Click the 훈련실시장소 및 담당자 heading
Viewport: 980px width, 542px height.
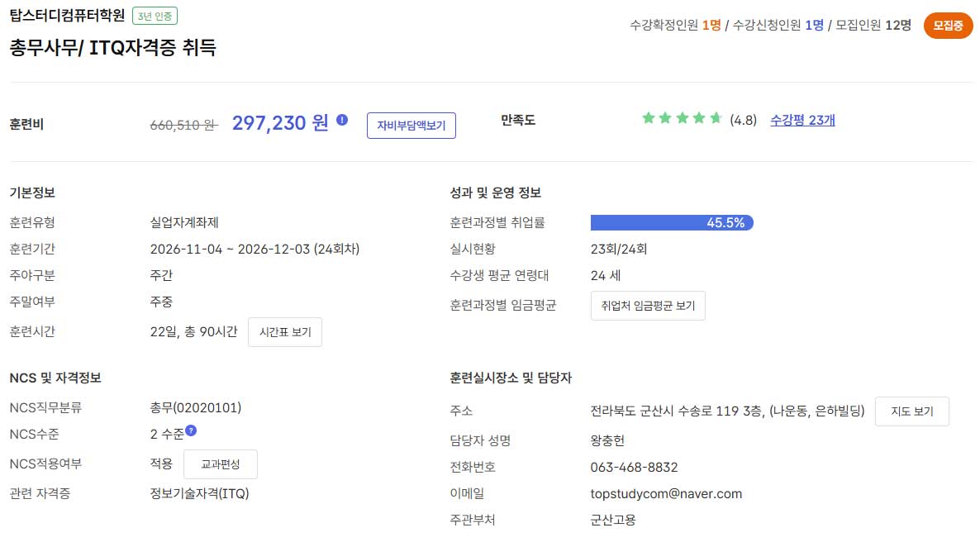pos(511,378)
